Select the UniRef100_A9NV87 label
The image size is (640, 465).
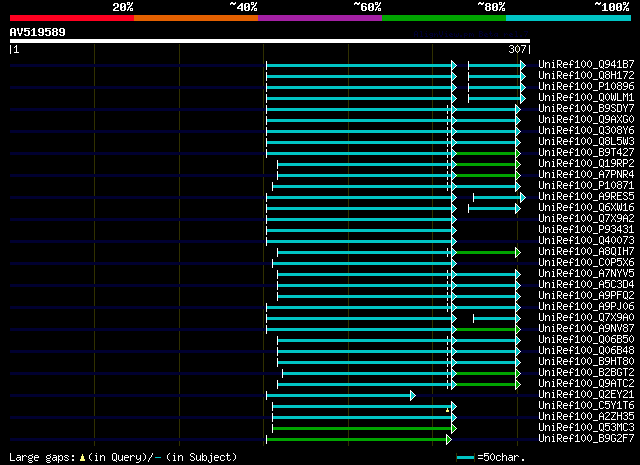[x=586, y=329]
